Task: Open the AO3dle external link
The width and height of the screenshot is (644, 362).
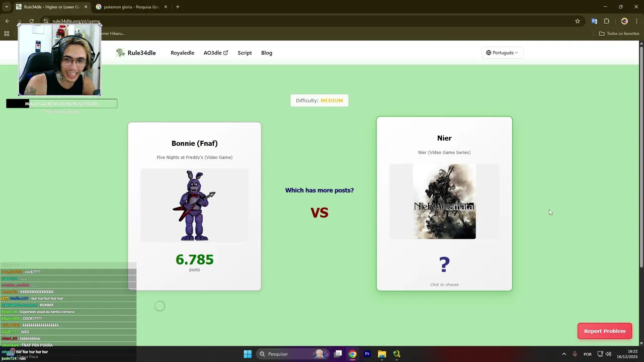Action: pos(215,53)
